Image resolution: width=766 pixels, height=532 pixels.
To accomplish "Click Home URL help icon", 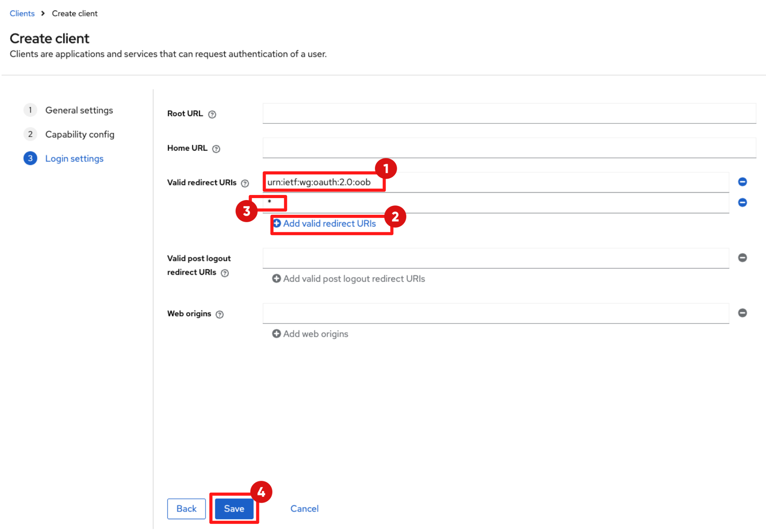I will point(216,149).
